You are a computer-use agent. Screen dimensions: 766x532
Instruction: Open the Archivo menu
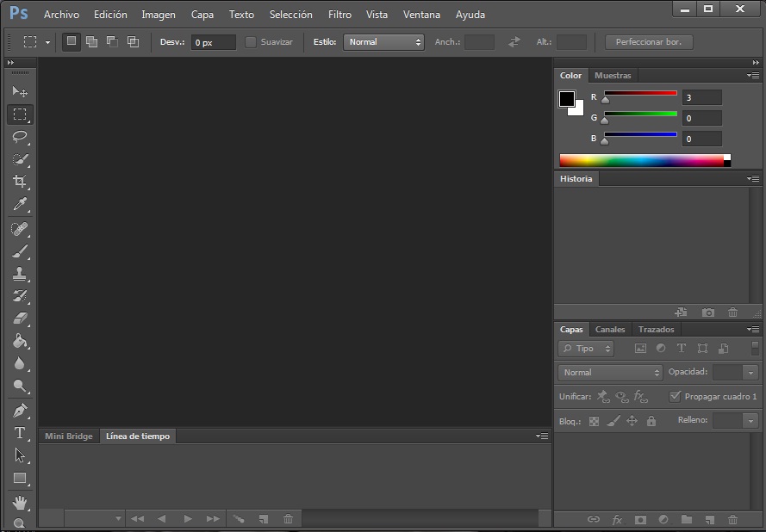[x=61, y=15]
